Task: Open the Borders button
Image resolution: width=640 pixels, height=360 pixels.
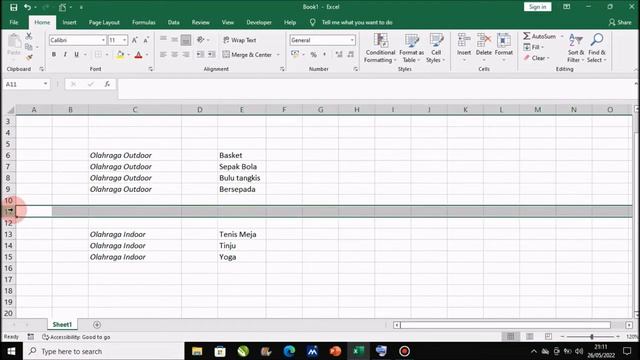Action: [98, 55]
